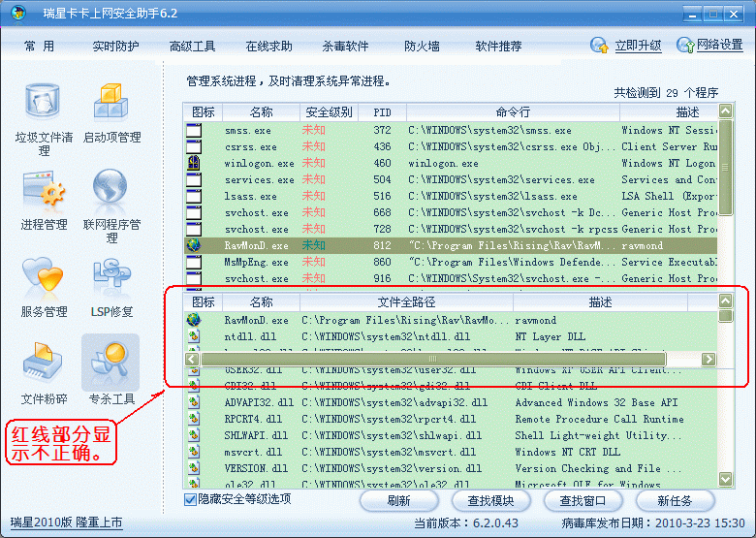Select the services.exe process icon
Screen dimensions: 756x538
194,179
